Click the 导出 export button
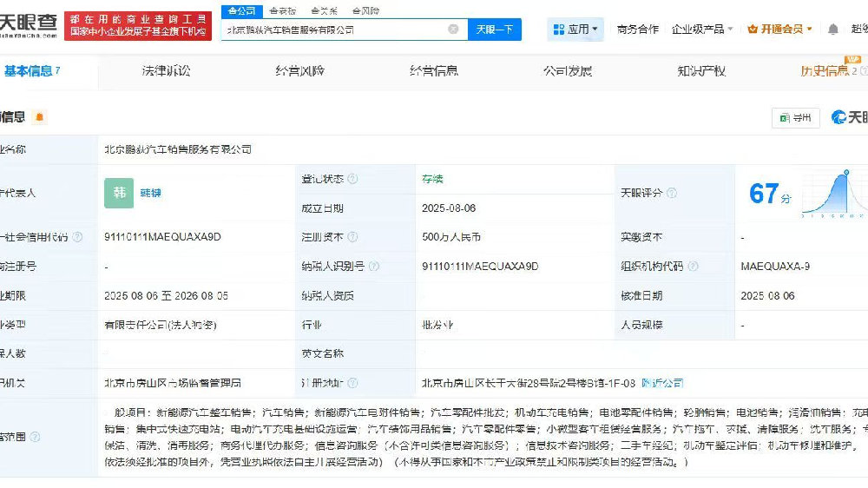This screenshot has height=488, width=868. click(795, 118)
